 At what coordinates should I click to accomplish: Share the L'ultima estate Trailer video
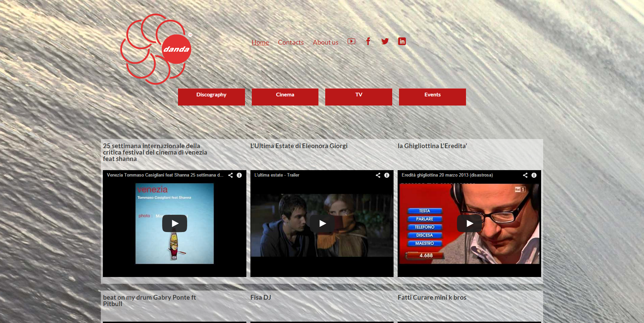(x=378, y=175)
